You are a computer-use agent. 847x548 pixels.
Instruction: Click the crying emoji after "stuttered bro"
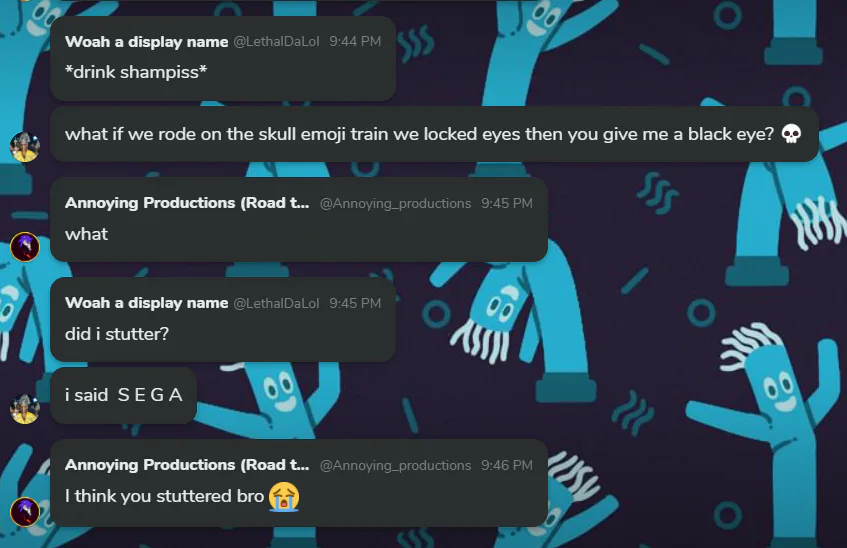(x=284, y=495)
